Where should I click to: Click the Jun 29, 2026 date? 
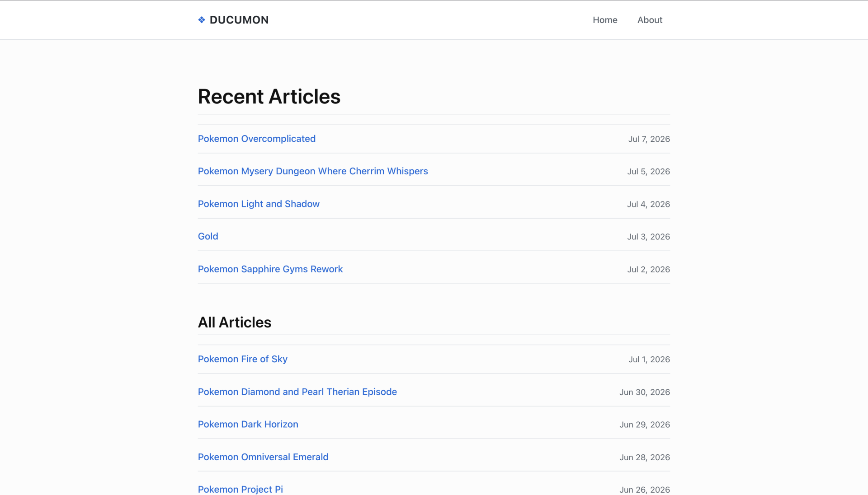click(645, 425)
